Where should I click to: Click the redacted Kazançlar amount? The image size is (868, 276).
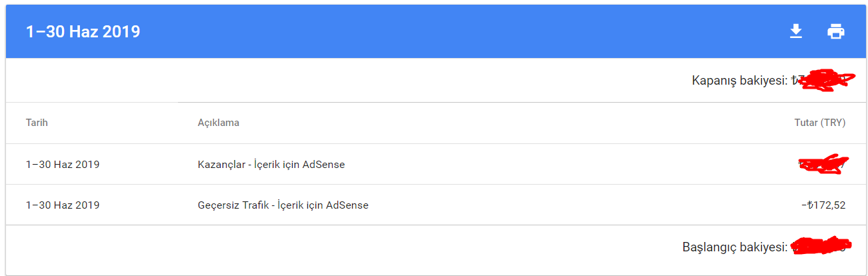point(822,163)
